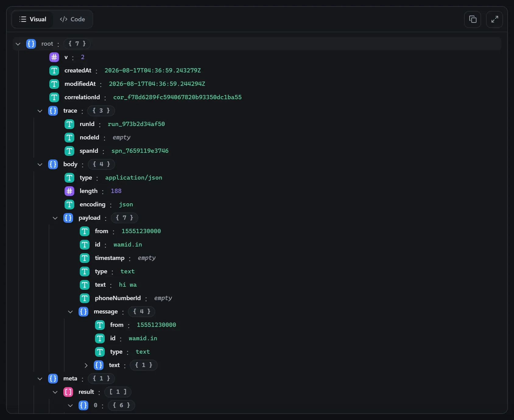The height and width of the screenshot is (420, 514).
Task: Click the v value 2
Action: point(83,57)
